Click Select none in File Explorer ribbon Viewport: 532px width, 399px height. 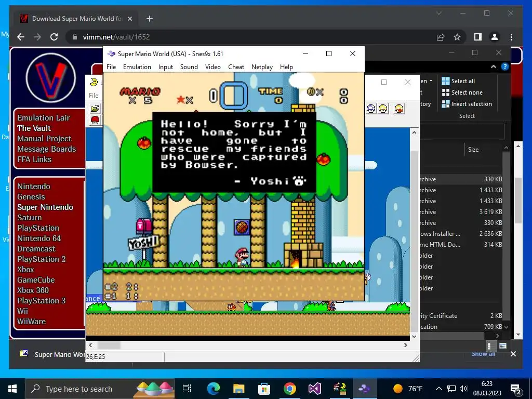[462, 92]
